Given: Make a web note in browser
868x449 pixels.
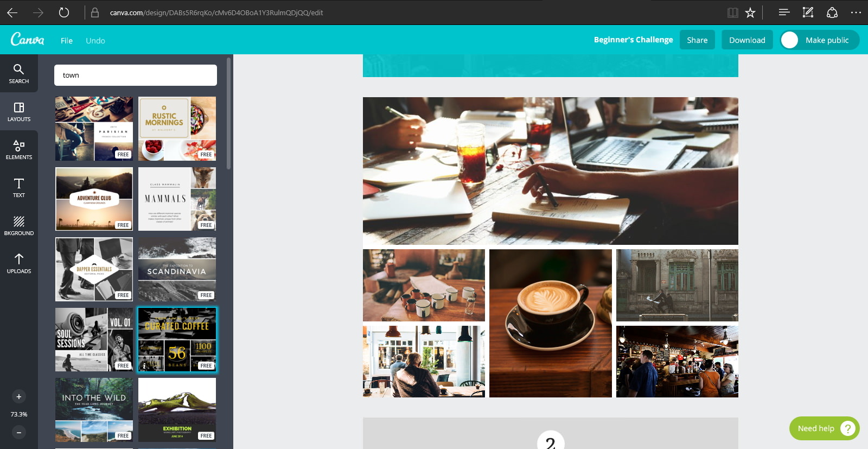Looking at the screenshot, I should point(808,12).
